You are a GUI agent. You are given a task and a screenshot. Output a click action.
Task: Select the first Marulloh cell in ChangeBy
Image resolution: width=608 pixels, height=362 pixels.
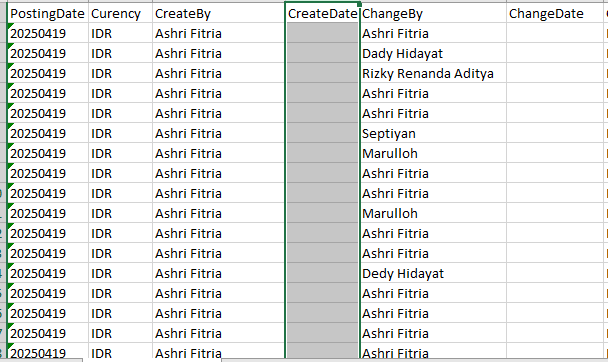coord(433,153)
